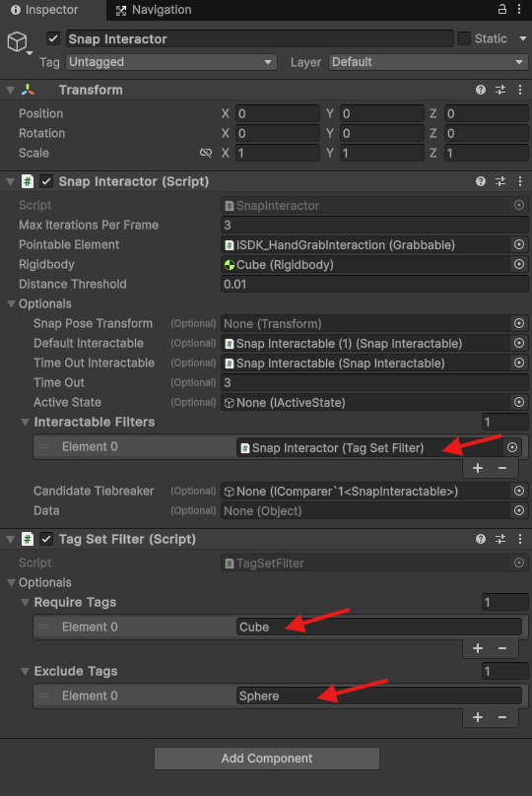Screen dimensions: 532x796
Task: Open the Layer dropdown showing Default
Action: tap(428, 62)
